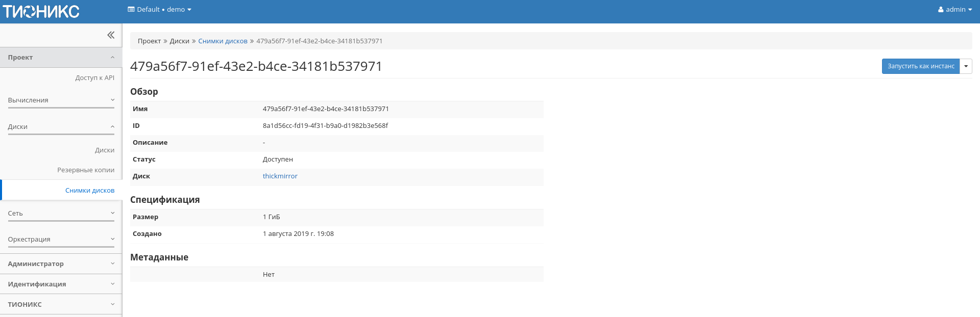Open the Default demo project selector
The height and width of the screenshot is (317, 980).
pyautogui.click(x=159, y=10)
